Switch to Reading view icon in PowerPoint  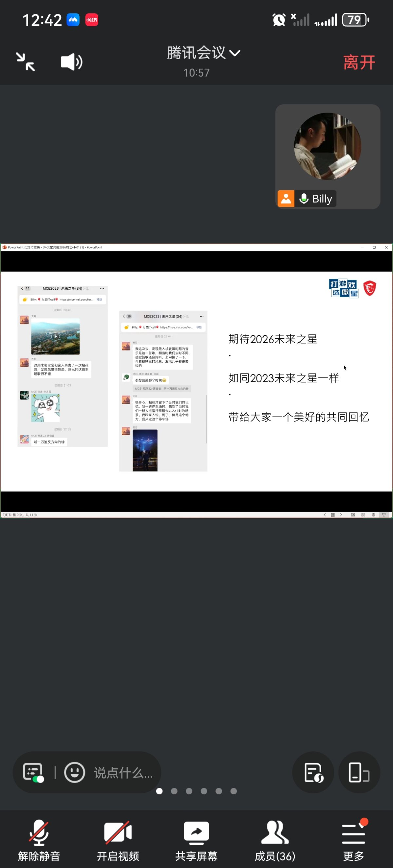[373, 515]
